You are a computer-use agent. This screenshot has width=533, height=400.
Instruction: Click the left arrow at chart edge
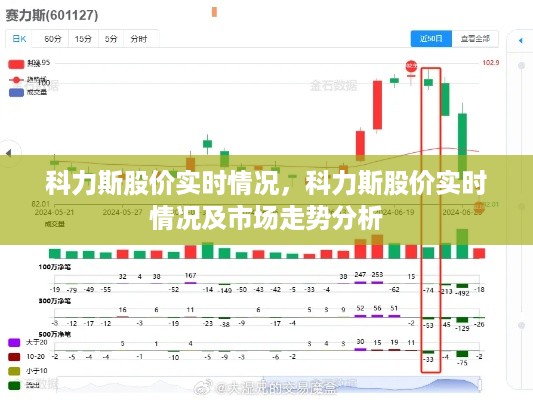pyautogui.click(x=8, y=153)
